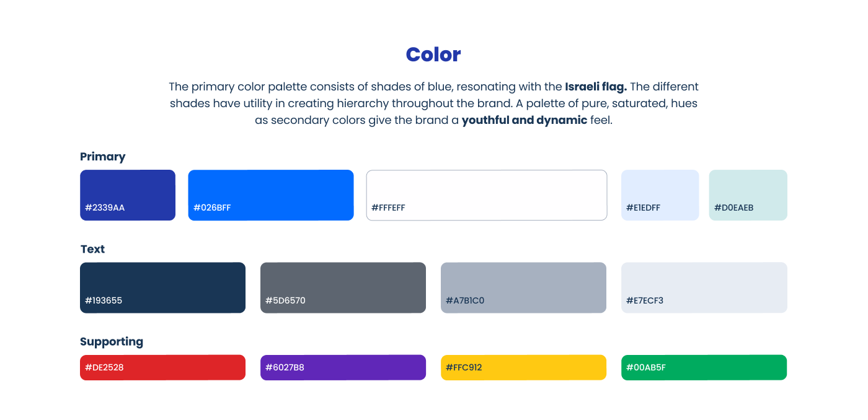
Task: Select the light teal #D0EAEB swatch
Action: pyautogui.click(x=748, y=195)
